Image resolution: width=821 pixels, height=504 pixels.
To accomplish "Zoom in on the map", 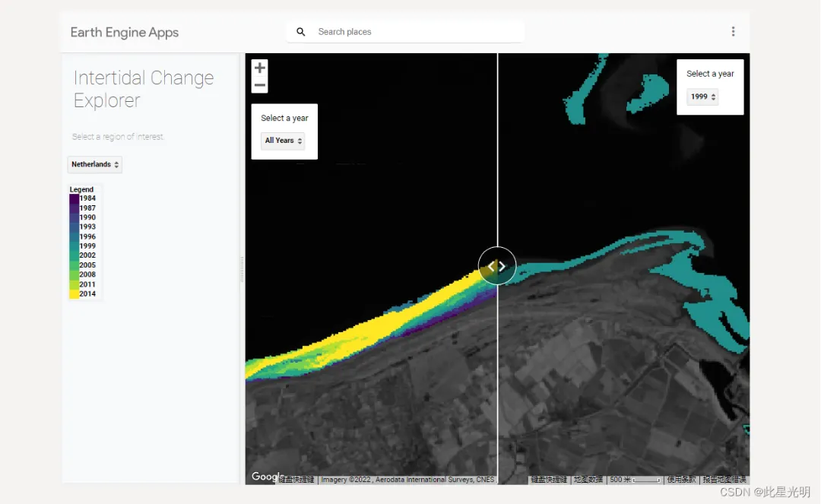I will (260, 68).
